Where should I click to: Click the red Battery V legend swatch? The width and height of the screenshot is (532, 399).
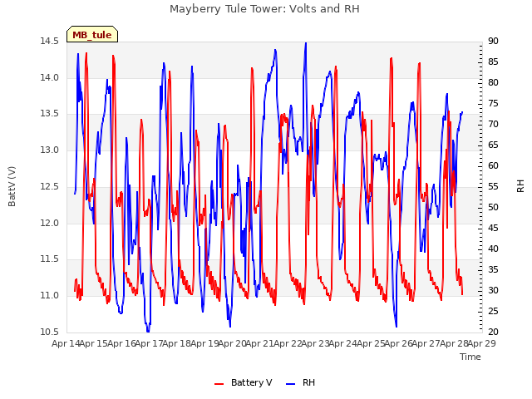click(219, 383)
